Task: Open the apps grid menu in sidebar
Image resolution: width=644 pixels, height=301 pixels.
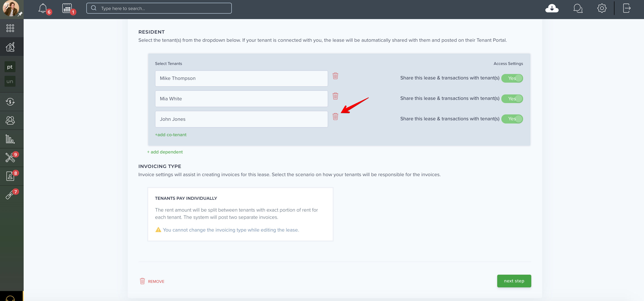Action: (10, 28)
